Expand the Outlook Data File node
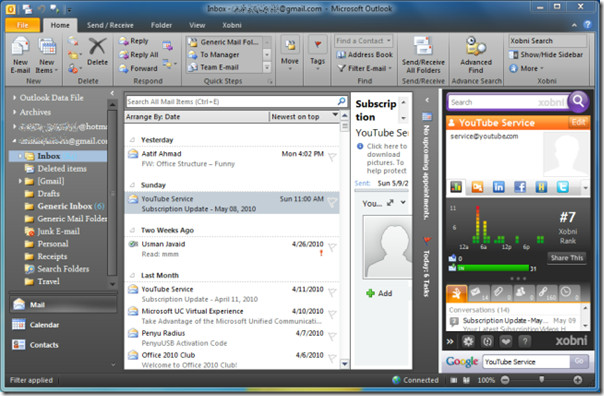This screenshot has width=604, height=396. [14, 97]
